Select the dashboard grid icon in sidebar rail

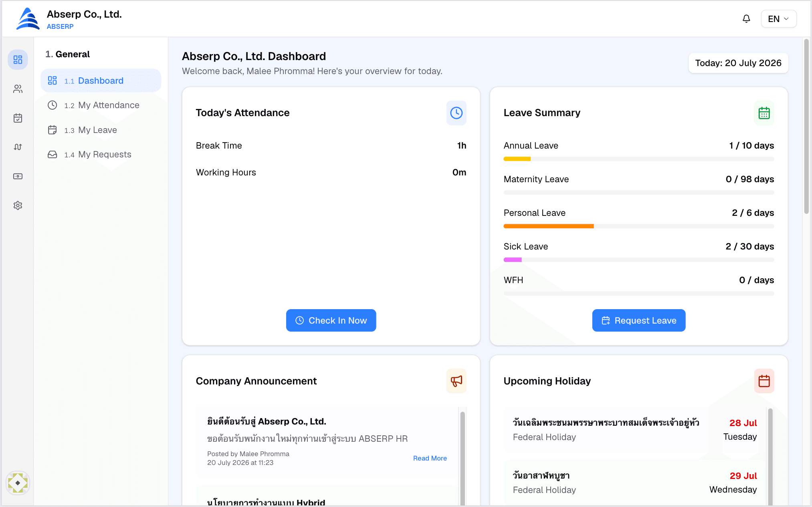(18, 60)
